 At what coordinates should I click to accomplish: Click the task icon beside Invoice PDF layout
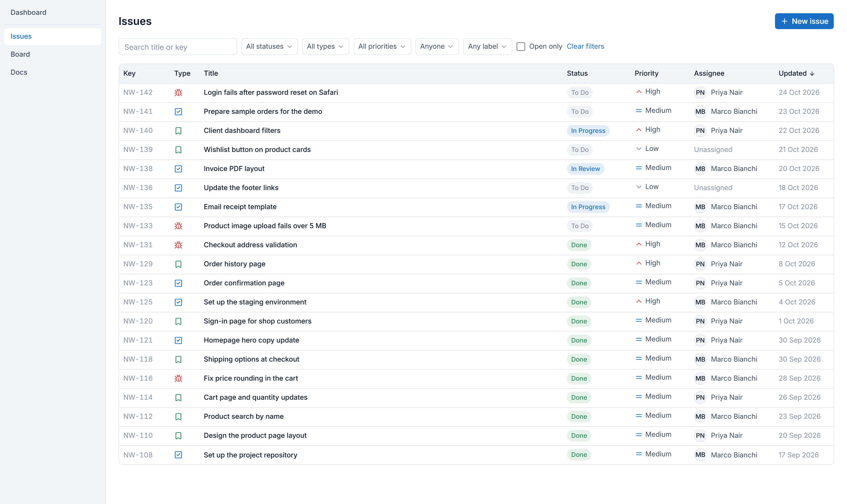pyautogui.click(x=178, y=168)
